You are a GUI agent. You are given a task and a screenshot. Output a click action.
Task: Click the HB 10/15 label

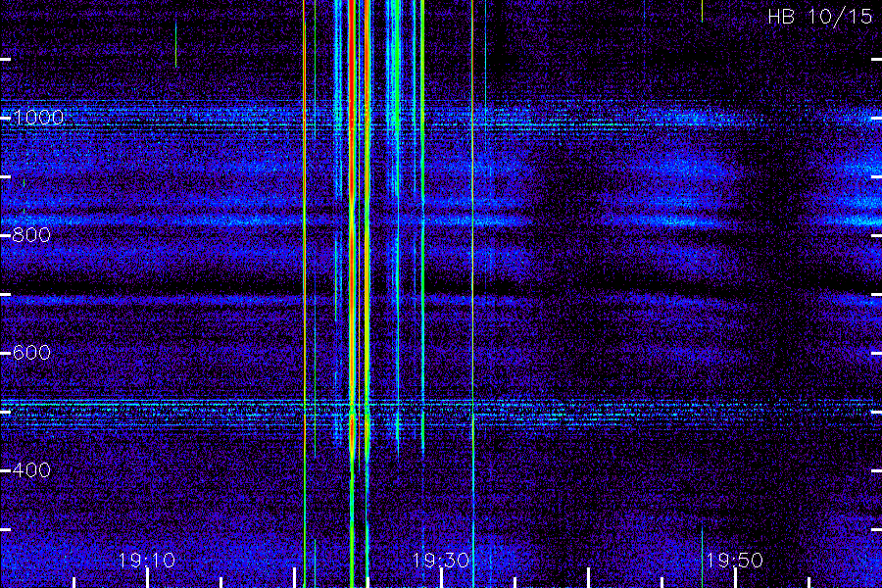pos(819,17)
